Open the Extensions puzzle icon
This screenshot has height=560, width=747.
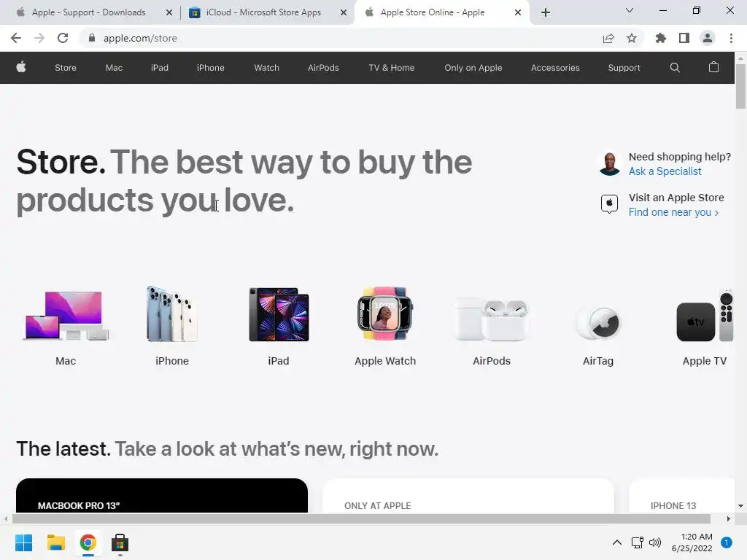tap(660, 38)
